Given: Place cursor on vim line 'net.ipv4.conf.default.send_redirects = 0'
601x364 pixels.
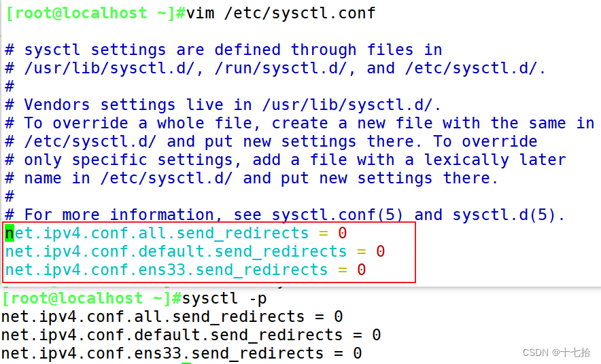Looking at the screenshot, I should (194, 252).
